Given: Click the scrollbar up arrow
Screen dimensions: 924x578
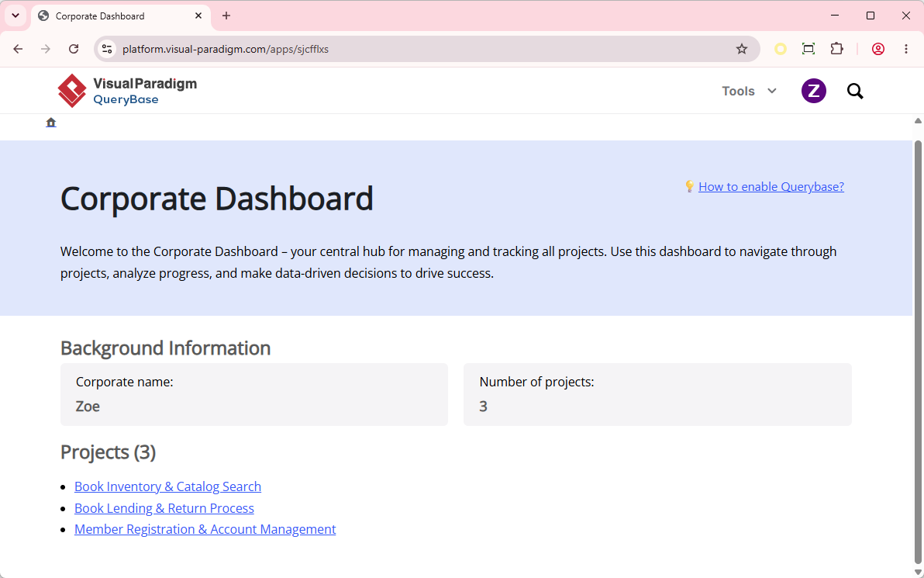Looking at the screenshot, I should (918, 121).
